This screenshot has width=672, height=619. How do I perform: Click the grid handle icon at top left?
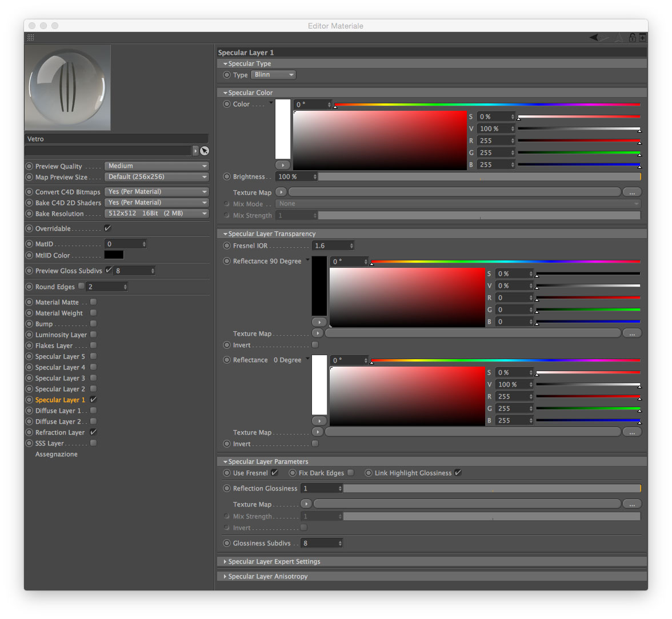click(x=30, y=37)
